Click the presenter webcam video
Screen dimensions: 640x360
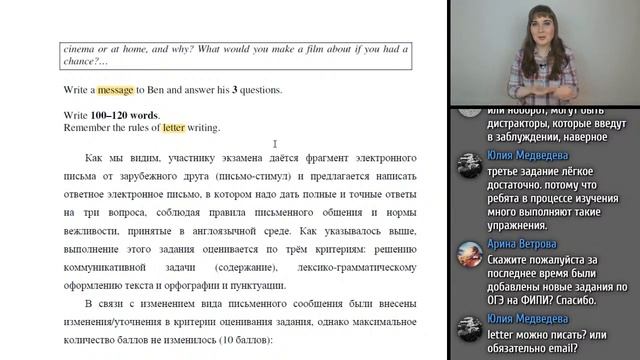[545, 53]
